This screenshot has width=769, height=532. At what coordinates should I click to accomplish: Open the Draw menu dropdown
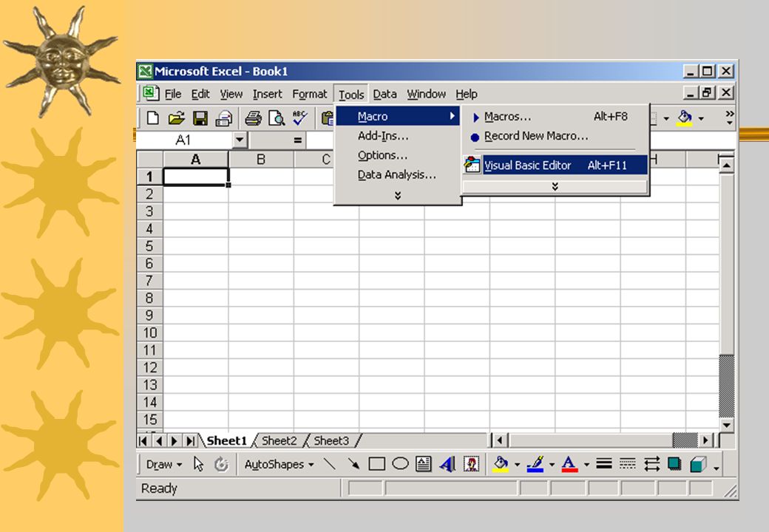(164, 465)
